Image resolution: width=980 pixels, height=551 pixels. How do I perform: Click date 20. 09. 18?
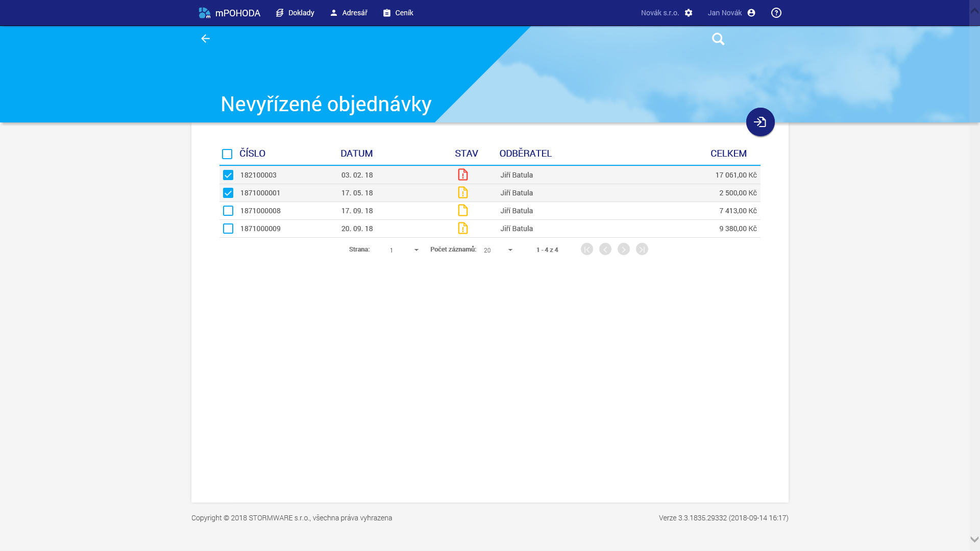(357, 229)
